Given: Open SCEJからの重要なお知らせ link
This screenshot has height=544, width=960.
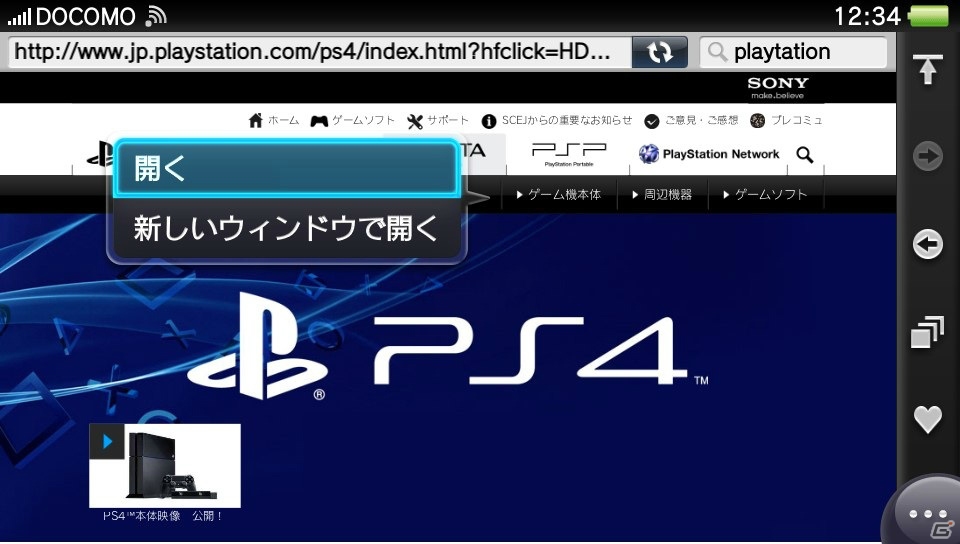Looking at the screenshot, I should click(557, 121).
